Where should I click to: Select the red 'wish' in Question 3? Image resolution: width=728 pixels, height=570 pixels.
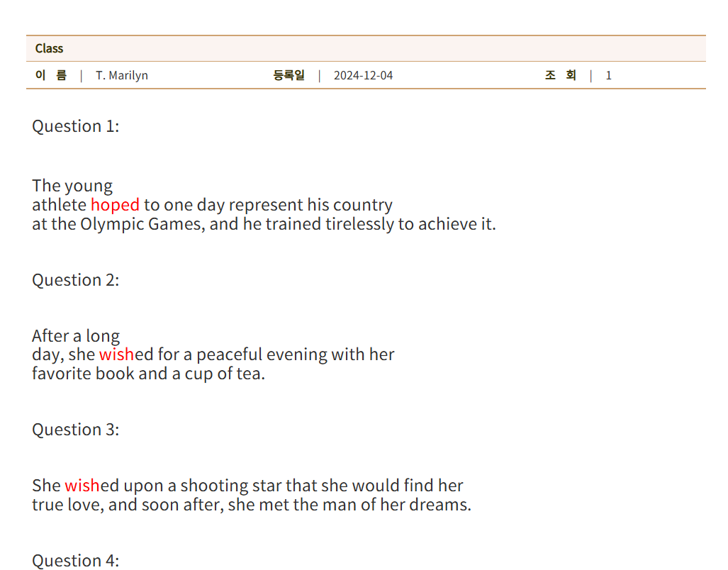[x=82, y=486]
